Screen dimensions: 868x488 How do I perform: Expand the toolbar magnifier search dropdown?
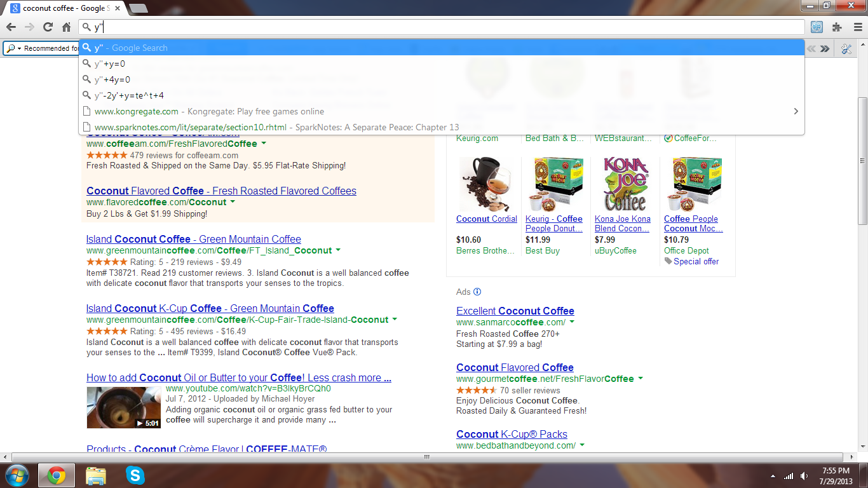point(14,48)
